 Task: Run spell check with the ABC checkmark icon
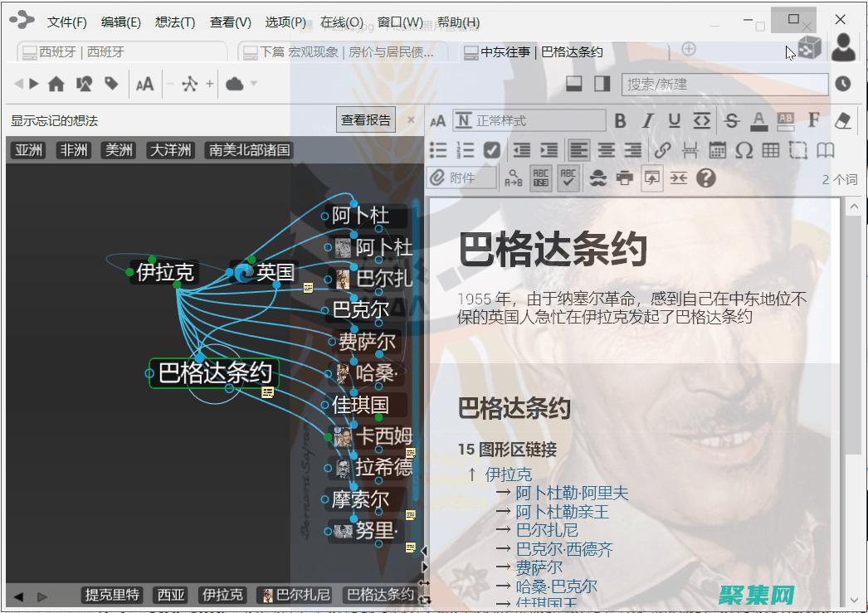click(x=569, y=177)
